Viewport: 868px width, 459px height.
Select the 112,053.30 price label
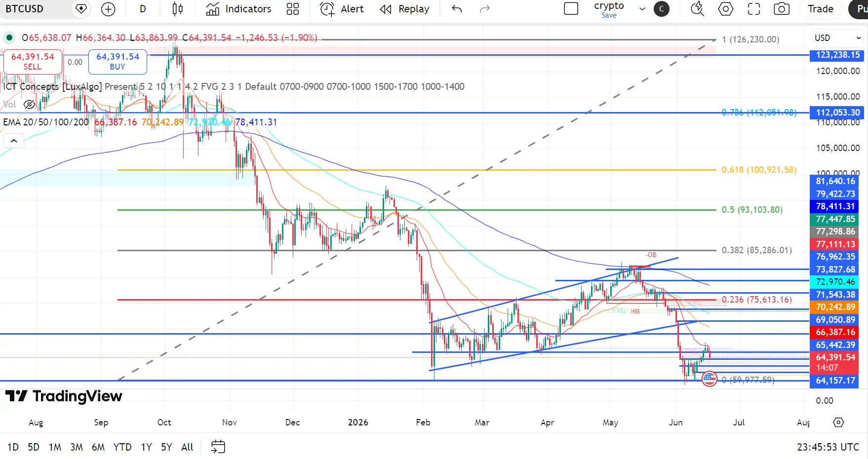pyautogui.click(x=837, y=113)
